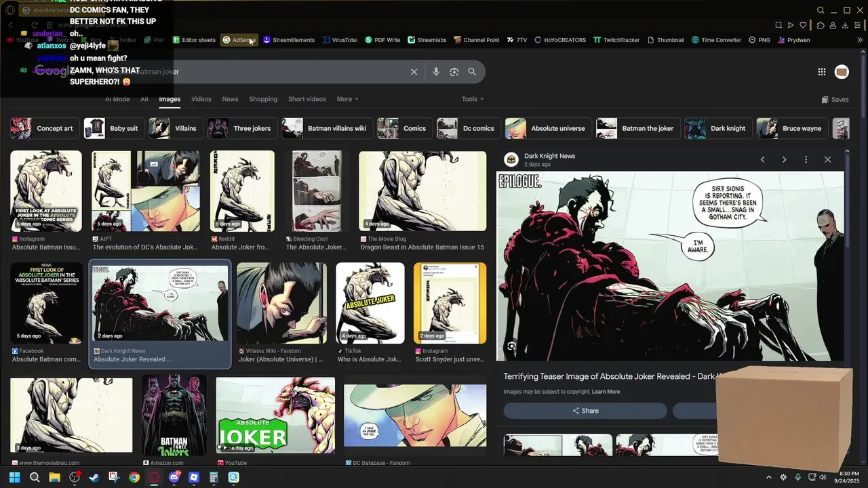Expand the More search filters dropdown

347,99
